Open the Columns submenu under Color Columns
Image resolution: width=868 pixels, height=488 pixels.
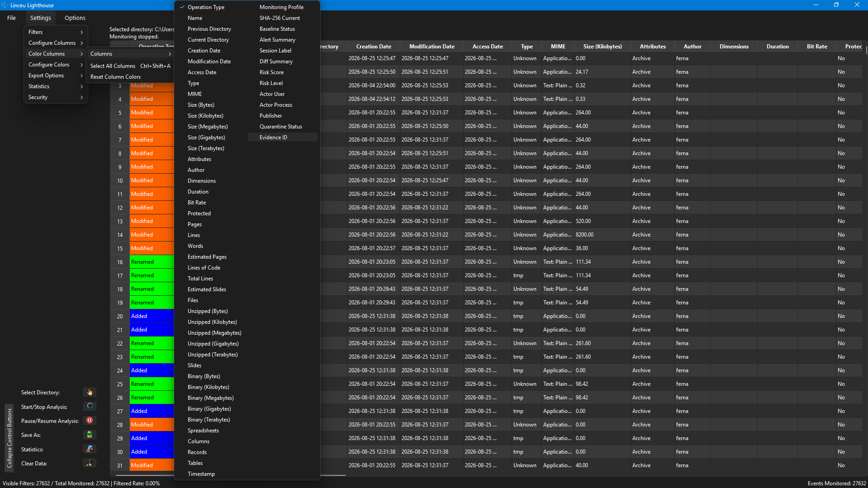130,54
